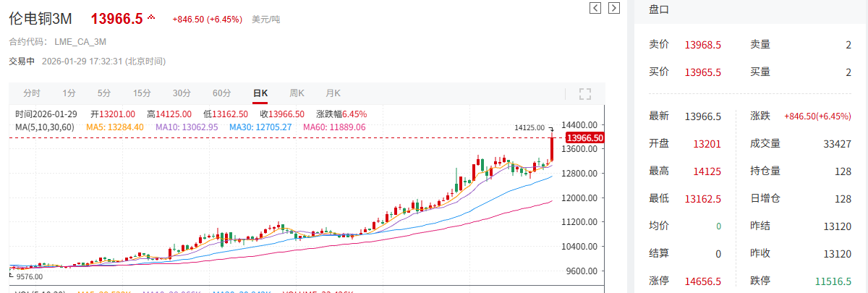Click the previous contract left arrow icon
This screenshot has height=293, width=868.
coord(595,8)
